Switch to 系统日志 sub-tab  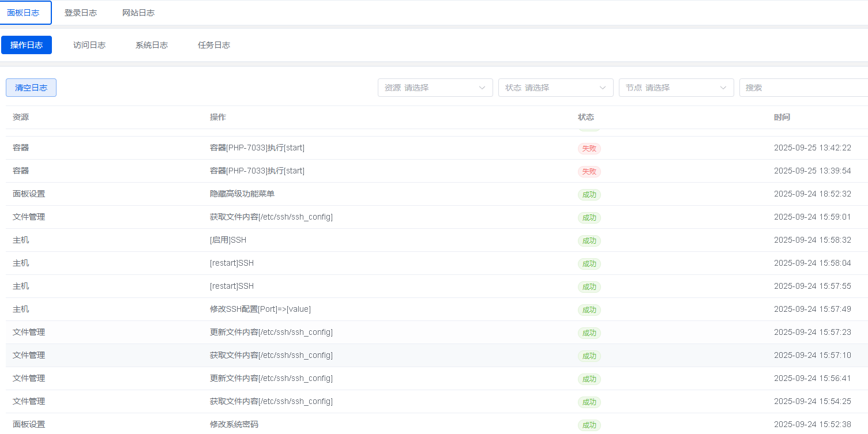tap(152, 45)
